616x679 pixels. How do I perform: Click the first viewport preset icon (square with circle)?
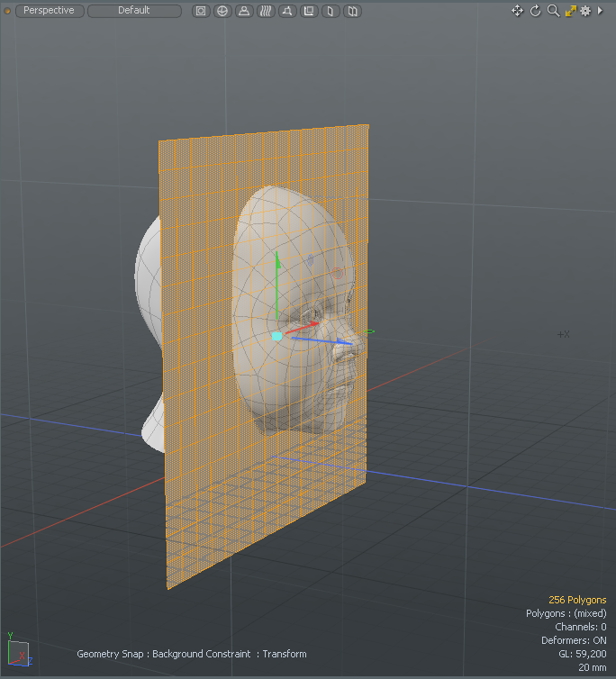coord(201,12)
